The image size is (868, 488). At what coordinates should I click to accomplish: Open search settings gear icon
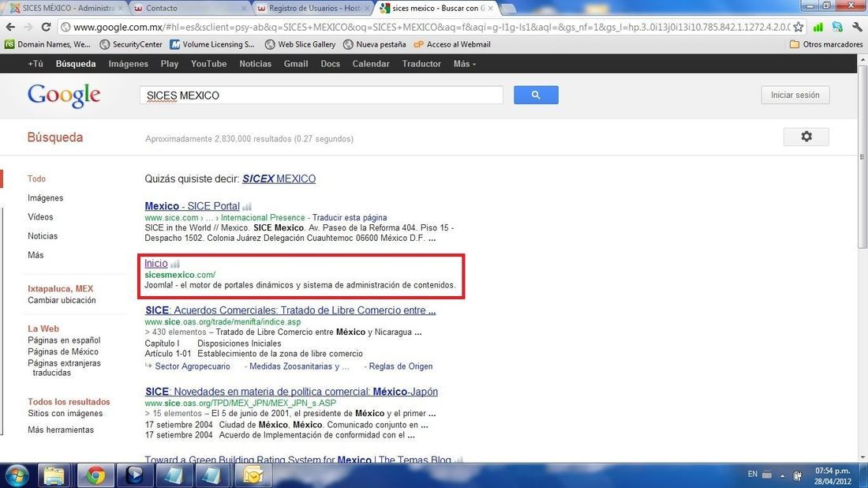[x=806, y=137]
